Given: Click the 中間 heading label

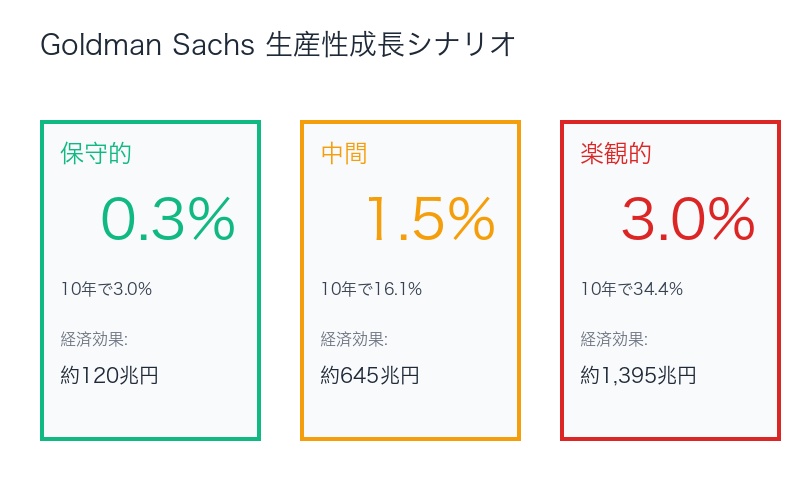Looking at the screenshot, I should tap(344, 153).
